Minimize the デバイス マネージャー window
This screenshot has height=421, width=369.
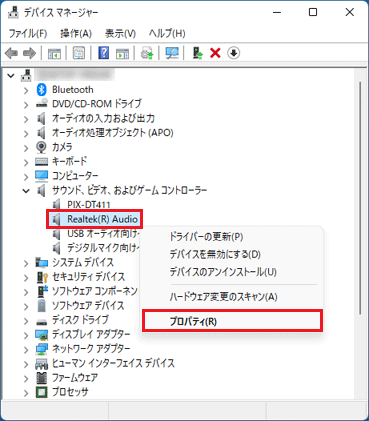coord(277,13)
